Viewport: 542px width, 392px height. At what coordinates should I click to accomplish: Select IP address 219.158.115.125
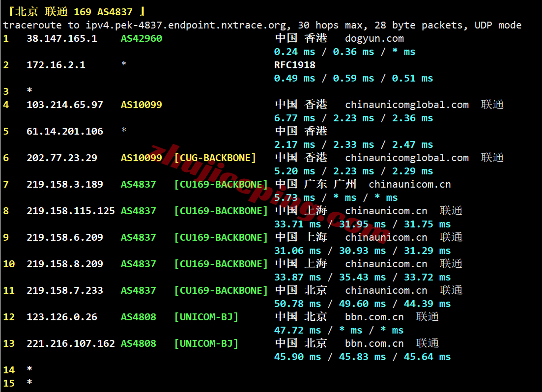tap(71, 211)
